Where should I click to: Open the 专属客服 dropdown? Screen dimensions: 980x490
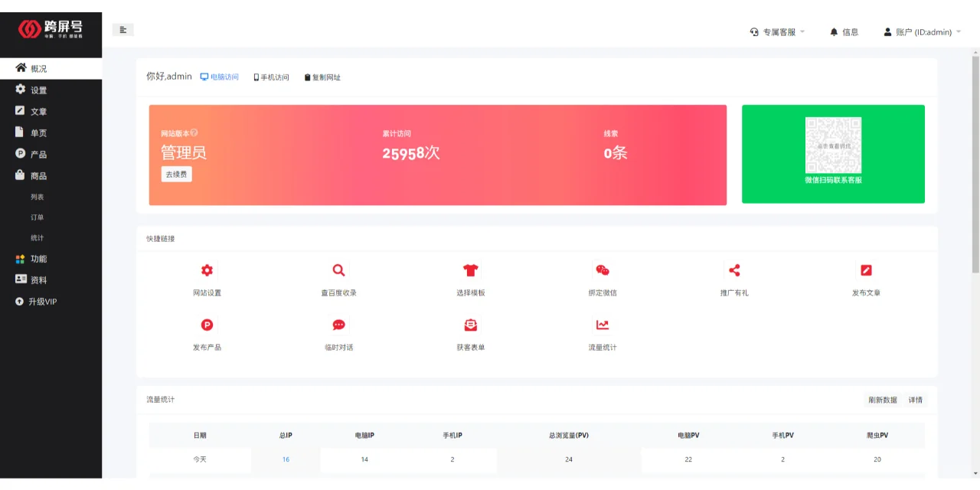click(x=776, y=31)
